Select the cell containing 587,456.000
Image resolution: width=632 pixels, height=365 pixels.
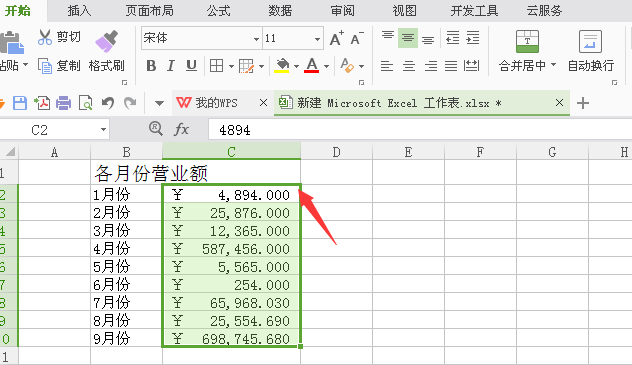pos(232,249)
